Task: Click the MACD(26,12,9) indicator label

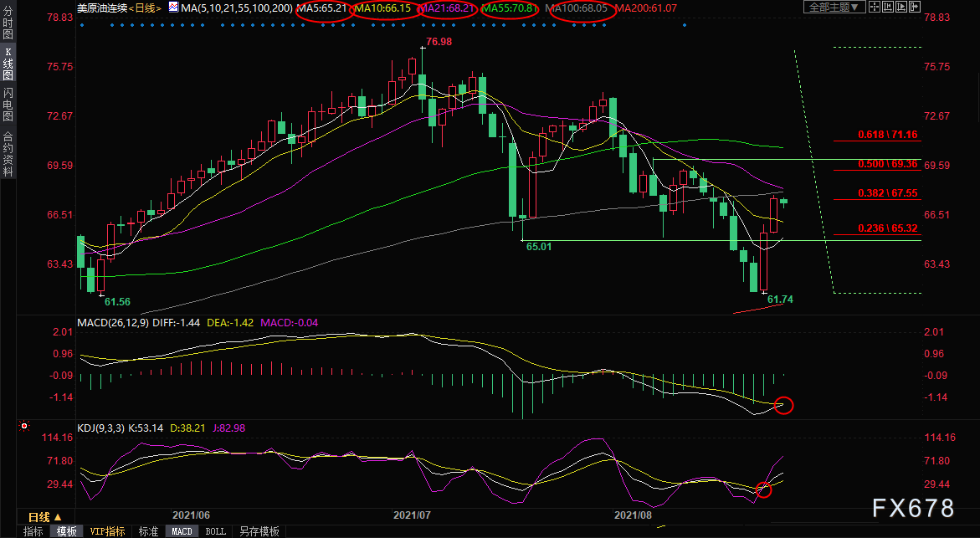Action: coord(113,322)
